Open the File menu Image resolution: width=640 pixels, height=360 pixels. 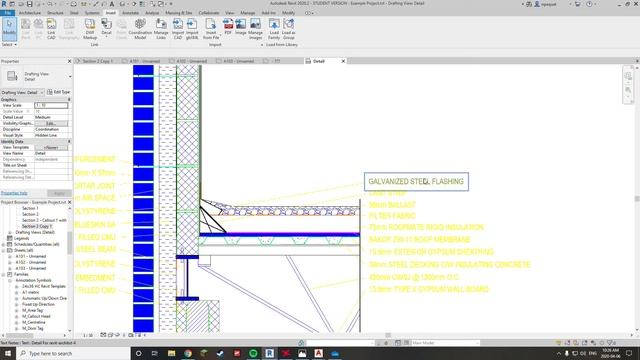pos(8,13)
